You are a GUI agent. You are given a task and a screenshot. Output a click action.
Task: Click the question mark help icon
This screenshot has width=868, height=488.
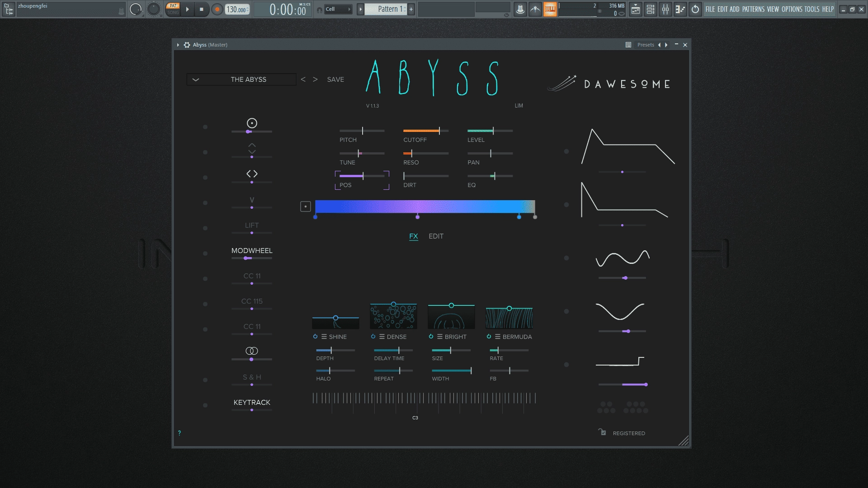point(179,433)
